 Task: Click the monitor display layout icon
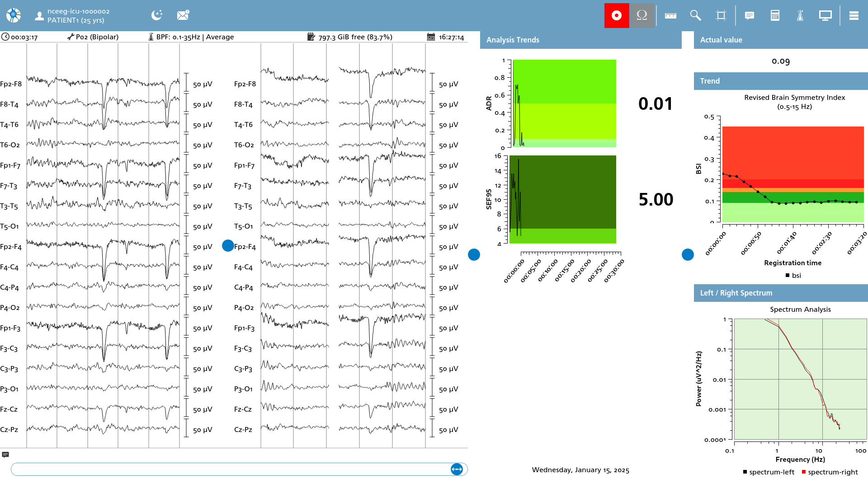click(x=826, y=16)
